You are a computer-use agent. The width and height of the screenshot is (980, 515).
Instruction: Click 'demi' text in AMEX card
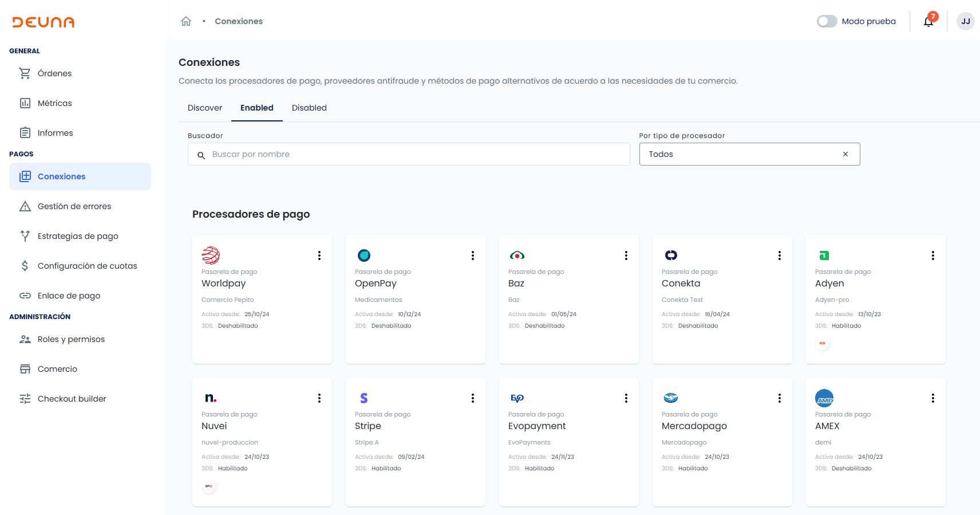tap(823, 442)
